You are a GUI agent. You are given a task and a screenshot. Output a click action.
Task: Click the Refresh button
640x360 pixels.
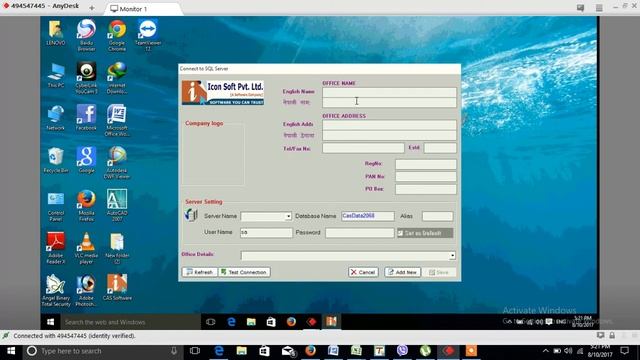tap(200, 272)
